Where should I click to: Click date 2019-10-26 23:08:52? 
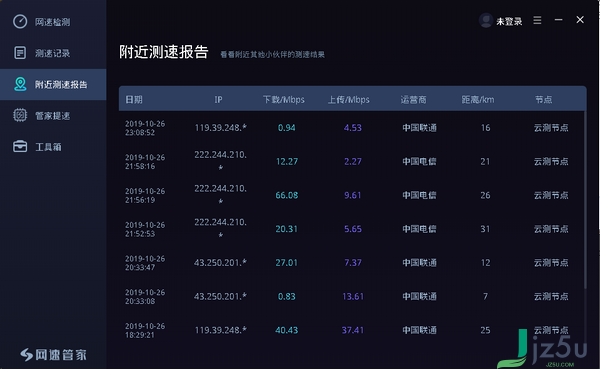point(145,128)
